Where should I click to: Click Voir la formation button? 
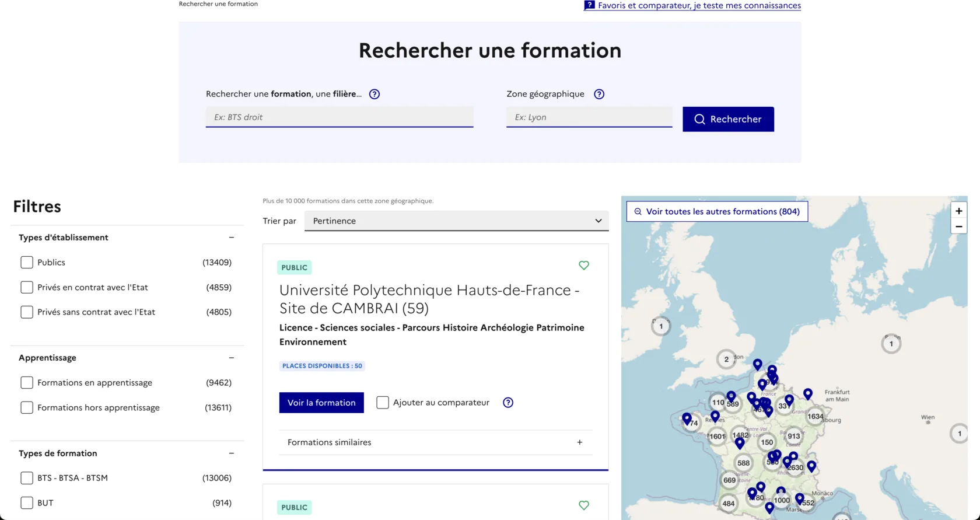coord(321,403)
